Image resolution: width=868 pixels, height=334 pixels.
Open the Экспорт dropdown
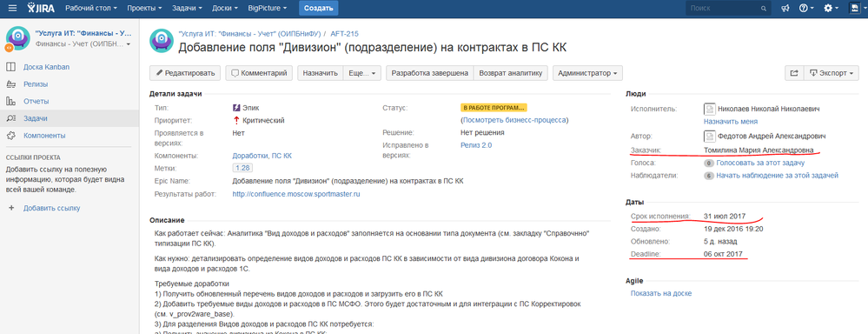click(832, 73)
